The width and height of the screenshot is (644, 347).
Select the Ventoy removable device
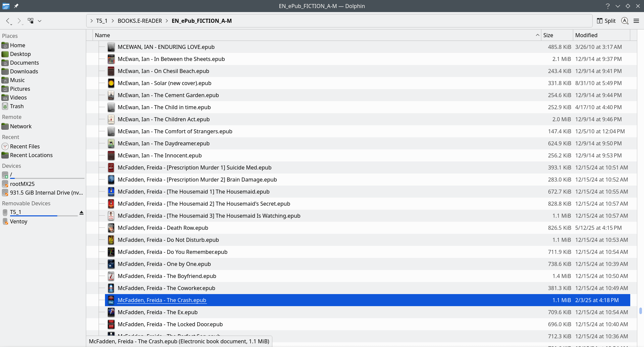pos(18,221)
